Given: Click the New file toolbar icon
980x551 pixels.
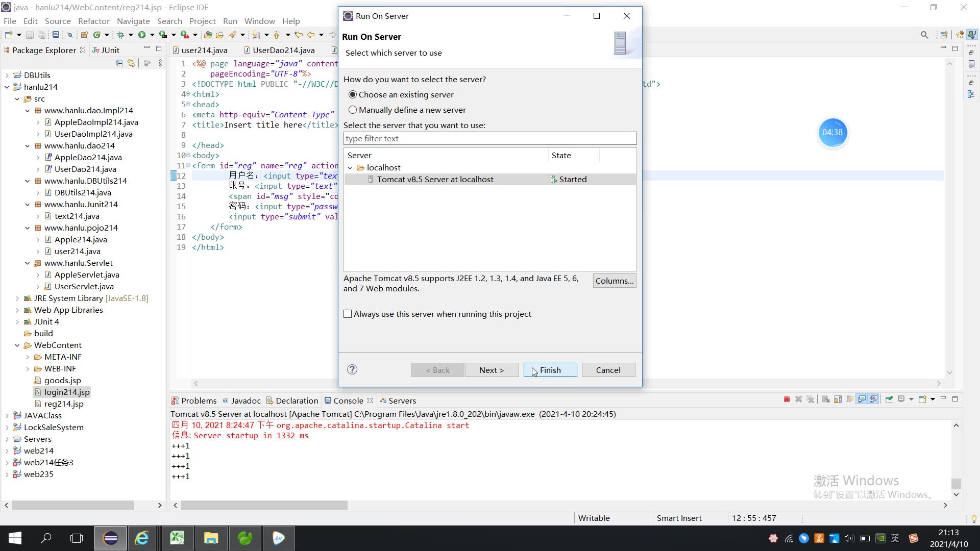Looking at the screenshot, I should pyautogui.click(x=9, y=35).
